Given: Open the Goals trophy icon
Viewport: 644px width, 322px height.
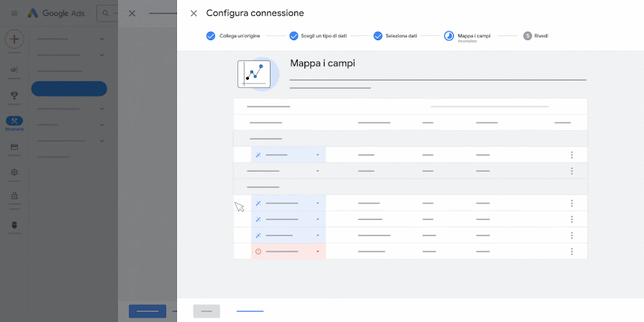Looking at the screenshot, I should [14, 95].
